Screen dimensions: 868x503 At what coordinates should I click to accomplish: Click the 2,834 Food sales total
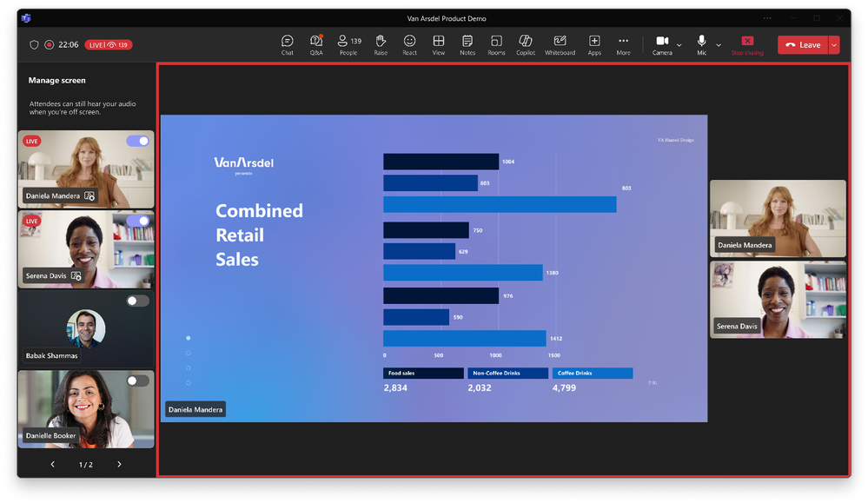pos(395,388)
